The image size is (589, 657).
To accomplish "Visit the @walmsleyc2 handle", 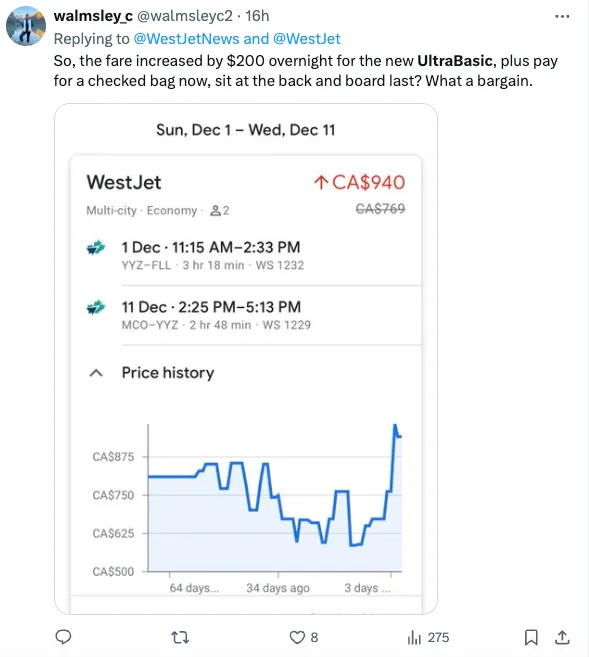I will tap(185, 16).
